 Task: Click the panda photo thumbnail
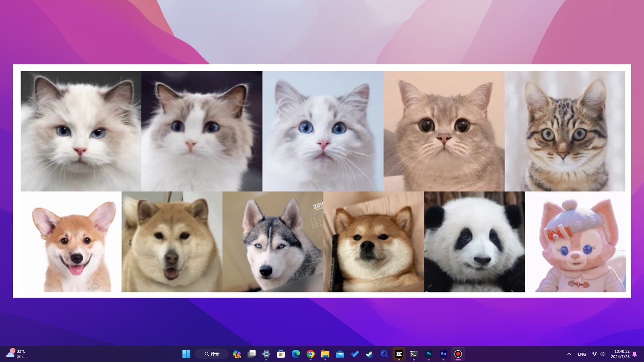tap(474, 242)
